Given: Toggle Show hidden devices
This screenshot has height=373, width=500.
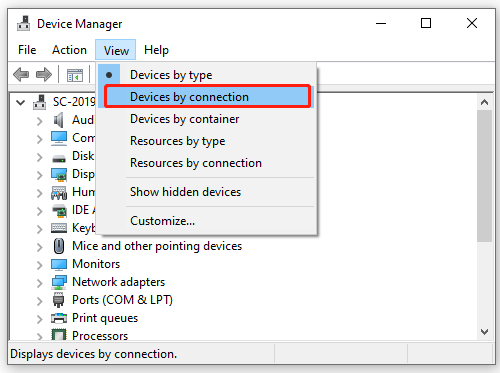Looking at the screenshot, I should pyautogui.click(x=207, y=192).
